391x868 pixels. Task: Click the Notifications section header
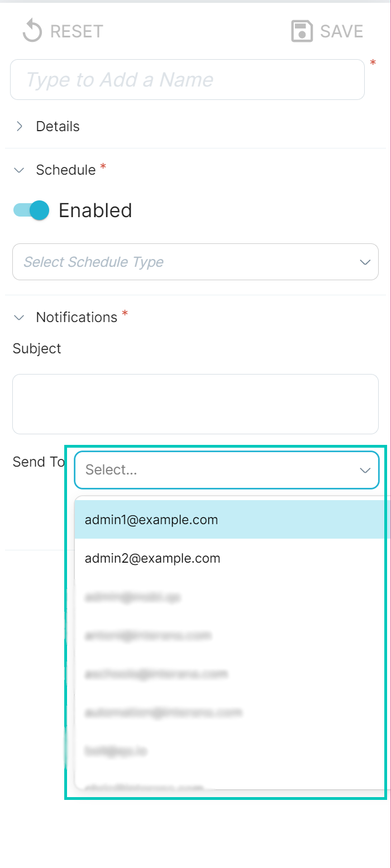click(x=77, y=317)
